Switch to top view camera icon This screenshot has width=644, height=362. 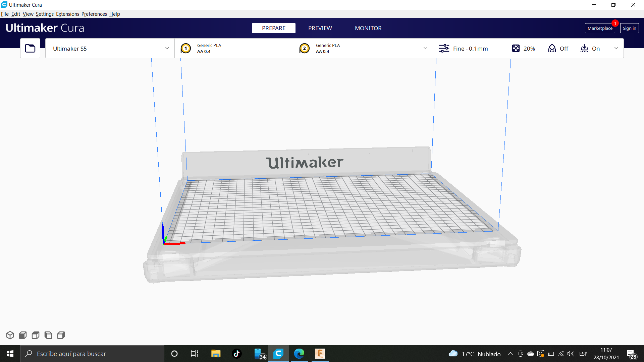[36, 335]
